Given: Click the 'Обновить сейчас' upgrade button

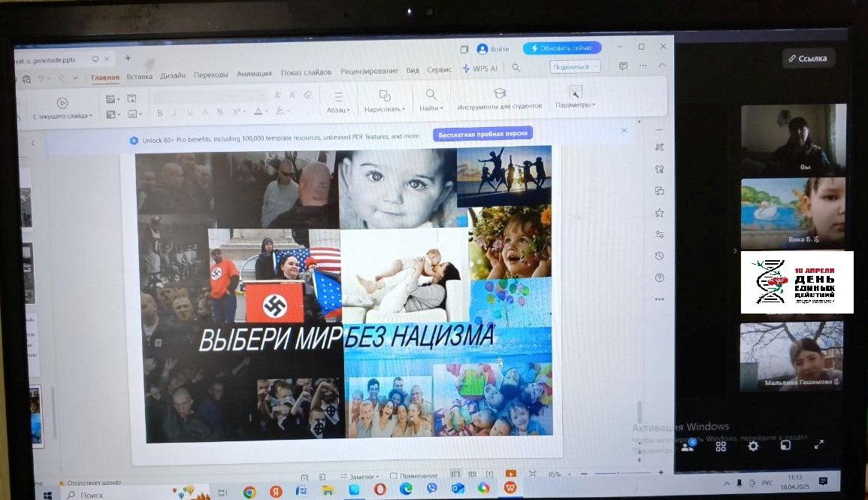Looking at the screenshot, I should (x=562, y=48).
